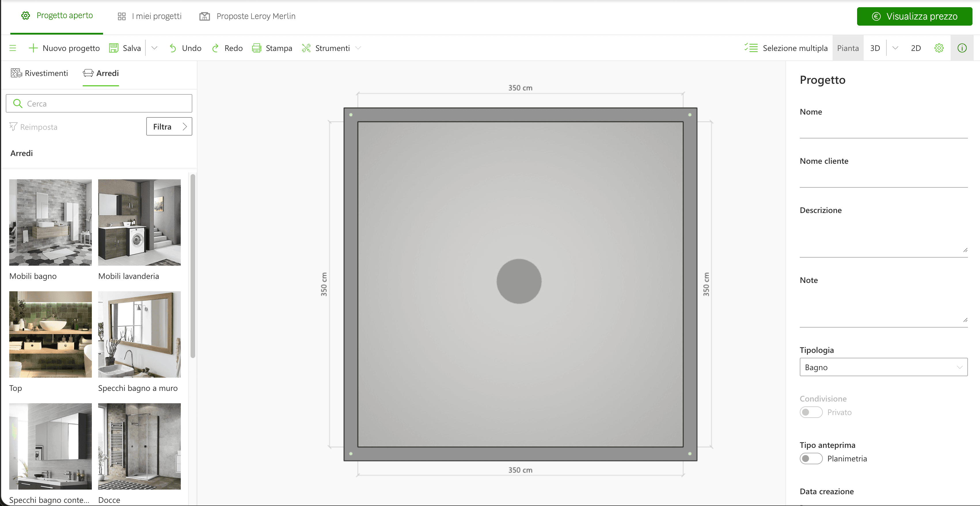This screenshot has height=506, width=980.
Task: Expand the Salva dropdown arrow
Action: [154, 47]
